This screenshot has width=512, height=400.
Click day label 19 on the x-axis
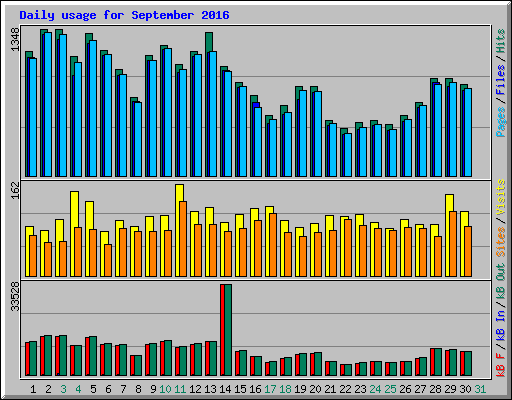pos(300,389)
